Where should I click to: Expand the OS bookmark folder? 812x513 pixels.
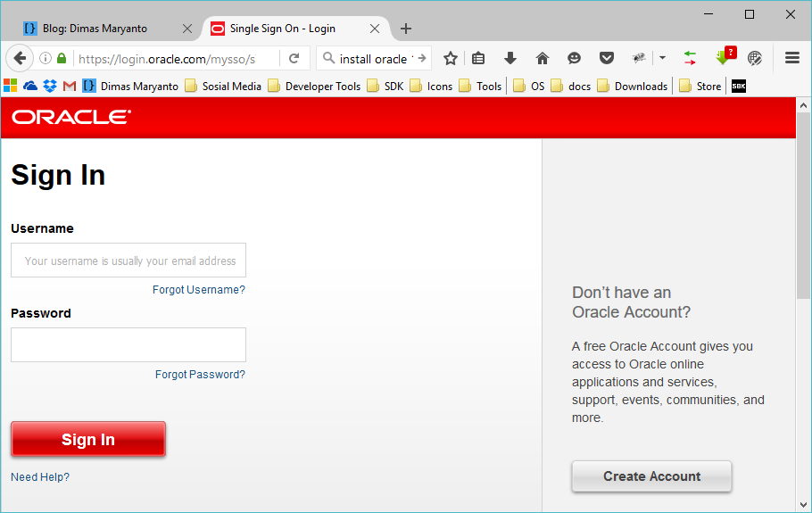point(529,86)
